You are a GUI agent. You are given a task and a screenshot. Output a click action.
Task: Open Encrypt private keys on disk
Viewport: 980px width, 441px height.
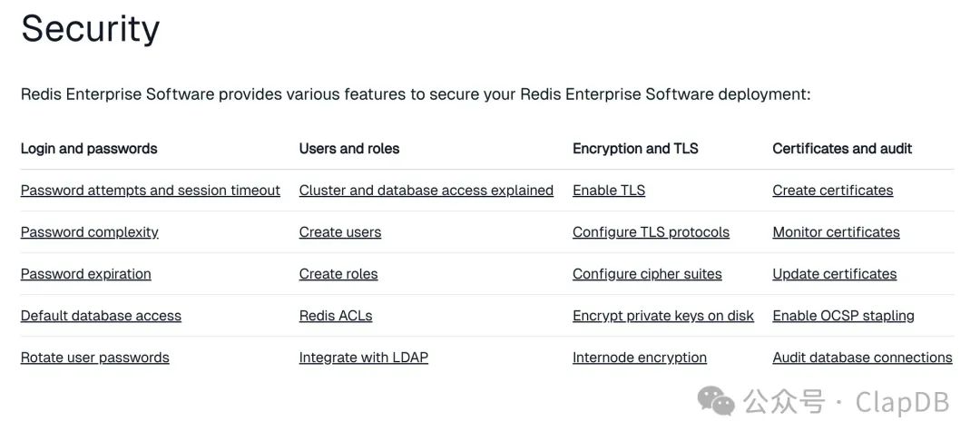662,316
